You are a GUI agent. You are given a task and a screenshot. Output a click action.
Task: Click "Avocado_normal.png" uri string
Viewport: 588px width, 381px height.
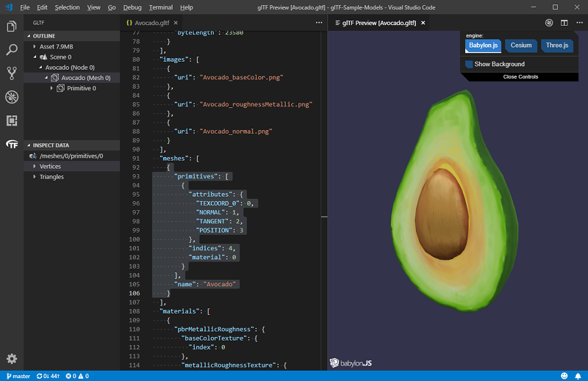236,131
